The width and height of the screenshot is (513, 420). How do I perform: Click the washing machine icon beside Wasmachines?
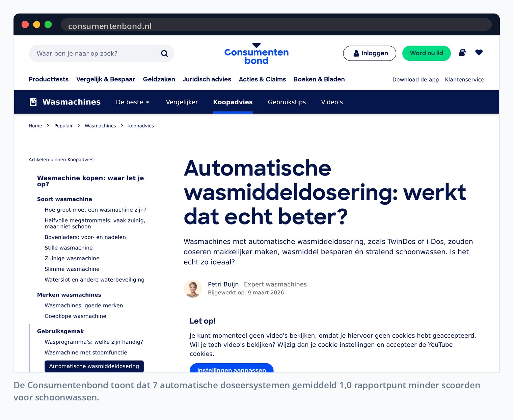pos(33,102)
